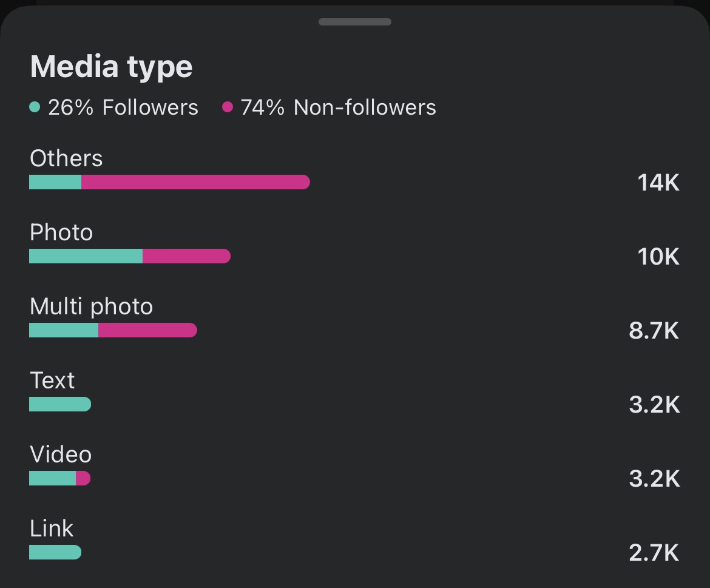Click the Video media type label
The width and height of the screenshot is (710, 588).
[x=61, y=455]
